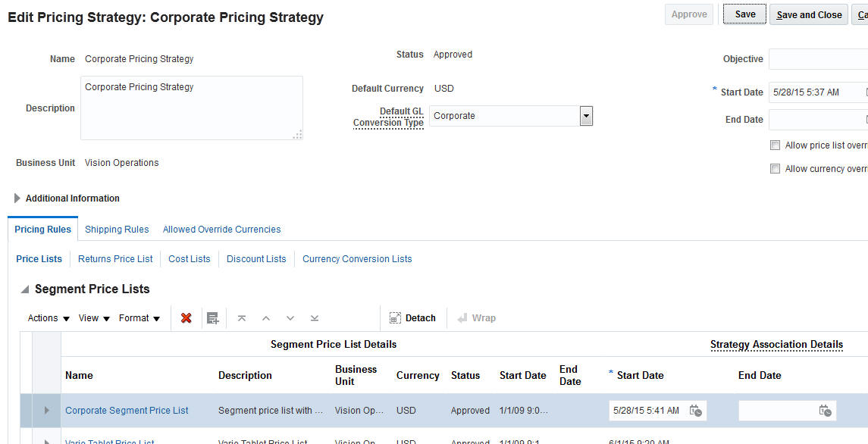868x444 pixels.
Task: Enable the Allow price list override checkbox
Action: pyautogui.click(x=775, y=145)
